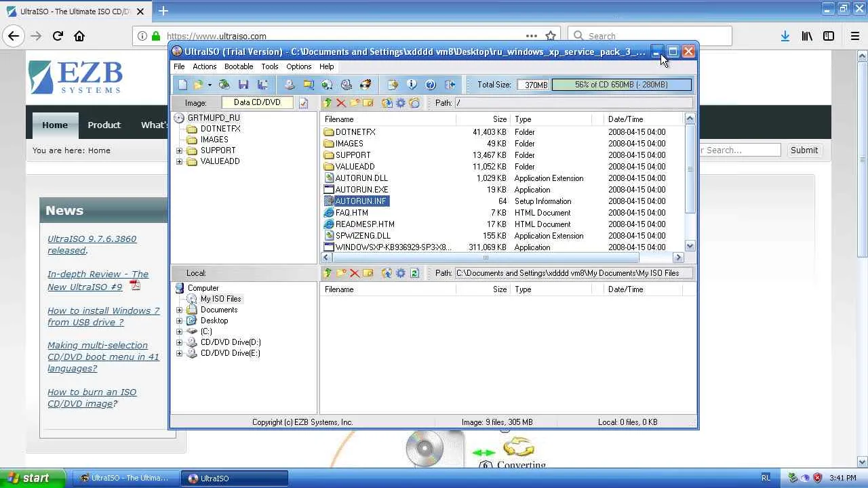This screenshot has height=488, width=868.
Task: Expand the (C:) drive node
Action: click(x=179, y=331)
